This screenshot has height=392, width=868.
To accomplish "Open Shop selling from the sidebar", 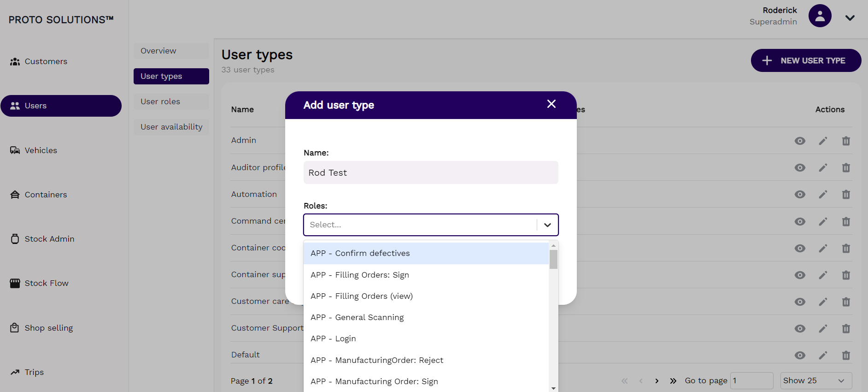I will pyautogui.click(x=41, y=328).
